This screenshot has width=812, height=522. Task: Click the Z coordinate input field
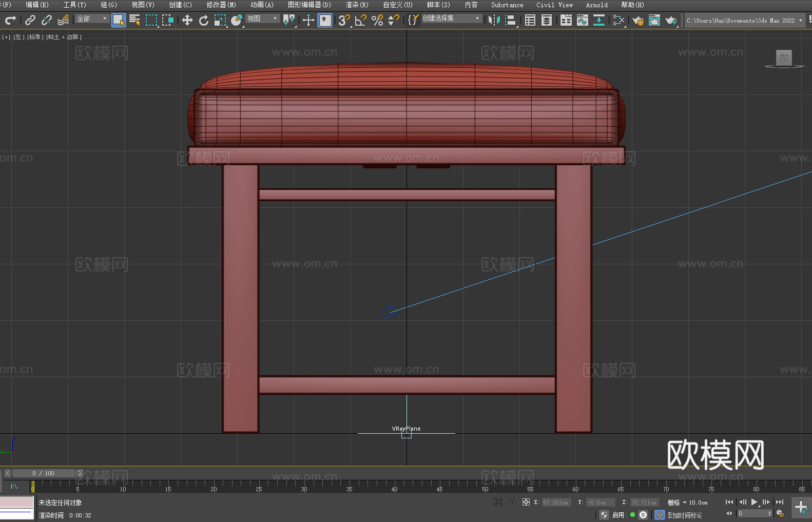coord(644,502)
